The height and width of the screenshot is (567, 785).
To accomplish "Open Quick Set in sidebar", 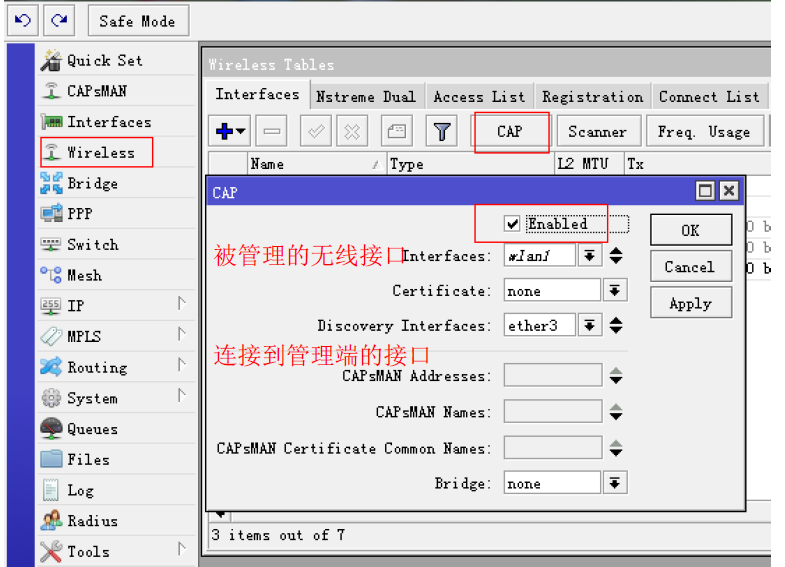I will point(118,61).
